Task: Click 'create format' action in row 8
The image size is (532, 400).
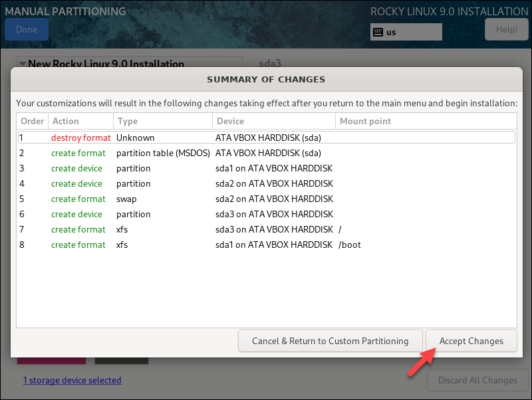Action: pyautogui.click(x=78, y=245)
